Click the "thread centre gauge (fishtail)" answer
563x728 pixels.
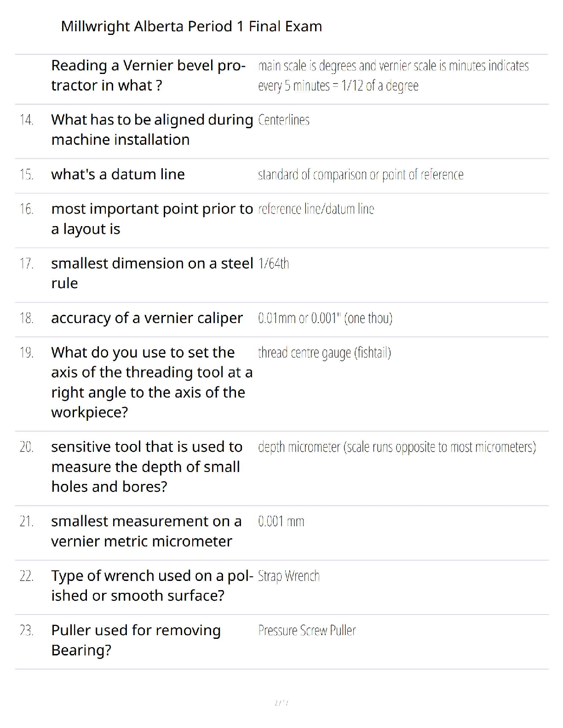[324, 353]
